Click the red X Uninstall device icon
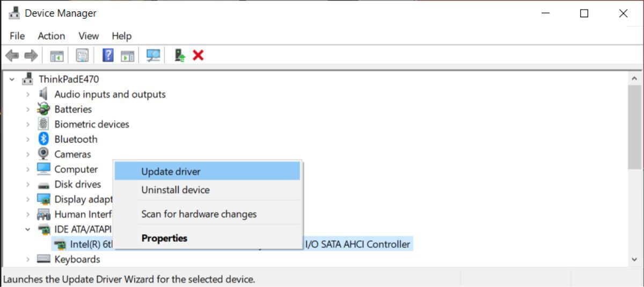 (x=198, y=55)
